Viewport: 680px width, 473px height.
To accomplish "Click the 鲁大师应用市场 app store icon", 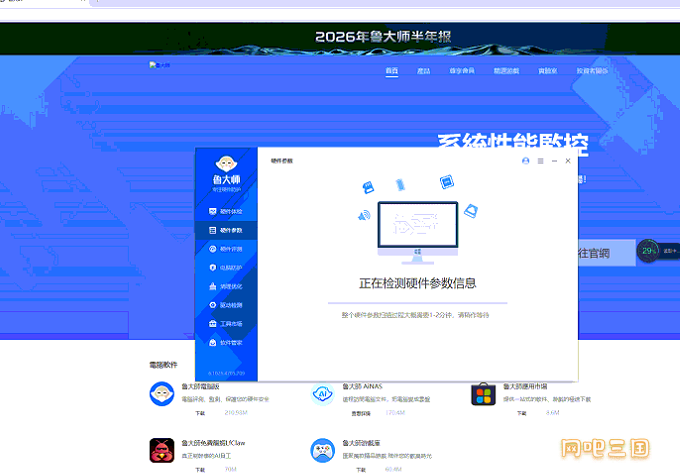I will [x=483, y=394].
